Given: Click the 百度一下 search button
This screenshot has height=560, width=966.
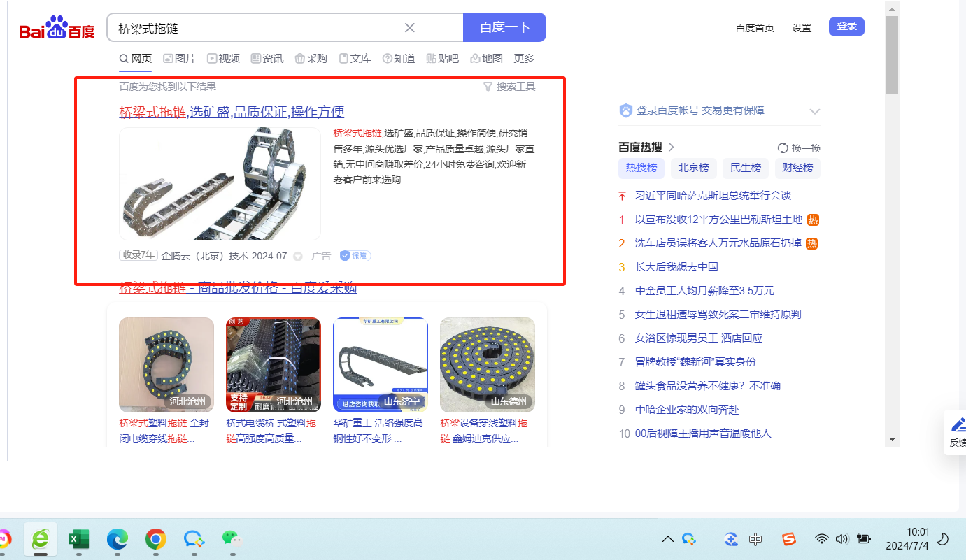Looking at the screenshot, I should 504,27.
